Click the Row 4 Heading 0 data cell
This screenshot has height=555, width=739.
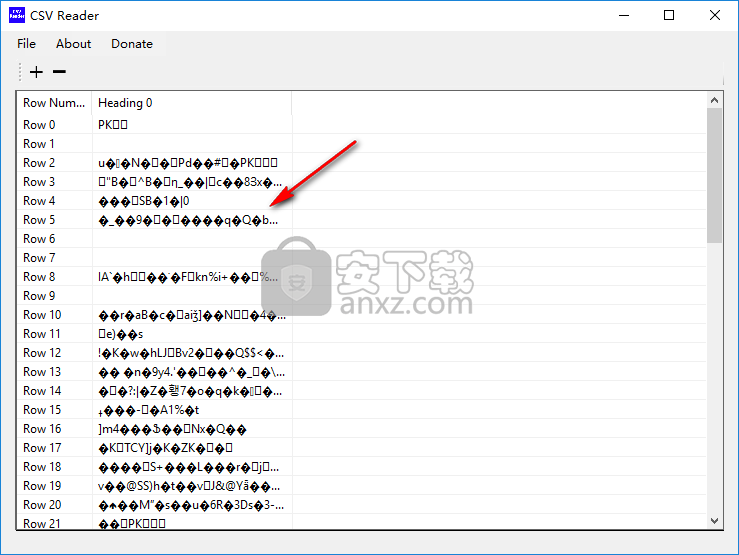click(192, 201)
